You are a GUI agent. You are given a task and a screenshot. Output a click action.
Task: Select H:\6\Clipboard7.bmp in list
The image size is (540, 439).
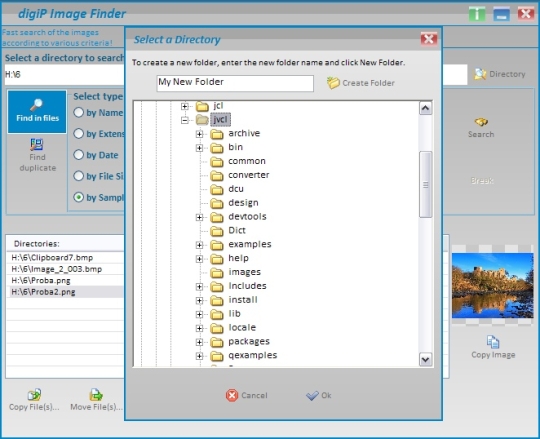65,258
